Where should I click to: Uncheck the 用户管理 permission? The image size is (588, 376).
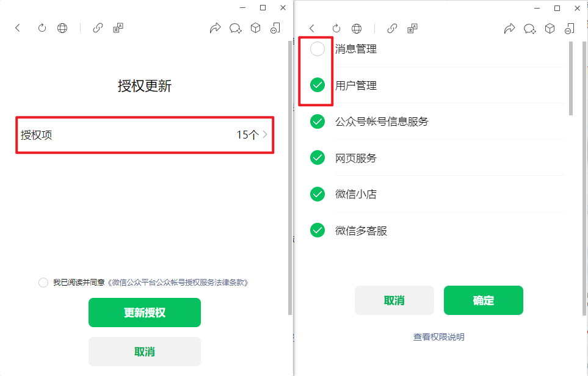click(318, 85)
